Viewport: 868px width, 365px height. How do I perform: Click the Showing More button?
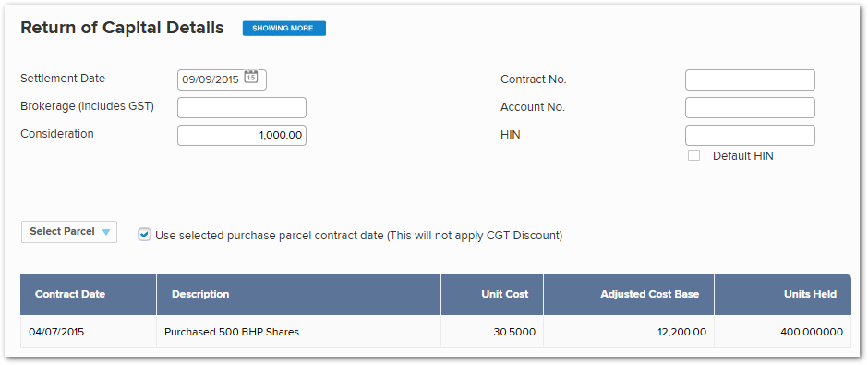tap(284, 29)
